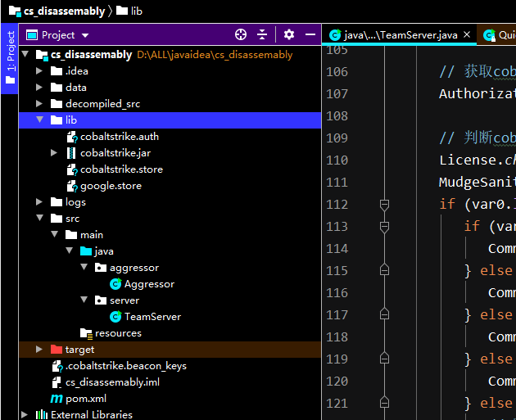516x420 pixels.
Task: Click line number 110 in the gutter
Action: point(337,160)
